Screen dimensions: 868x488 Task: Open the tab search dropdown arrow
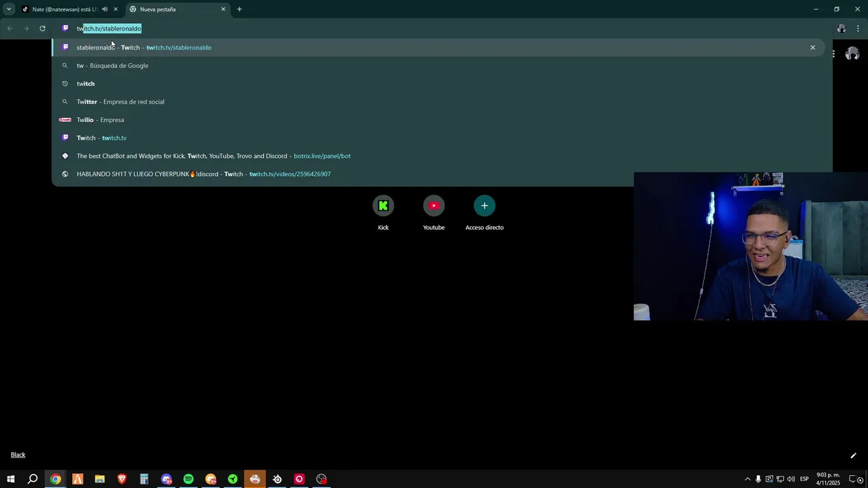pyautogui.click(x=9, y=9)
